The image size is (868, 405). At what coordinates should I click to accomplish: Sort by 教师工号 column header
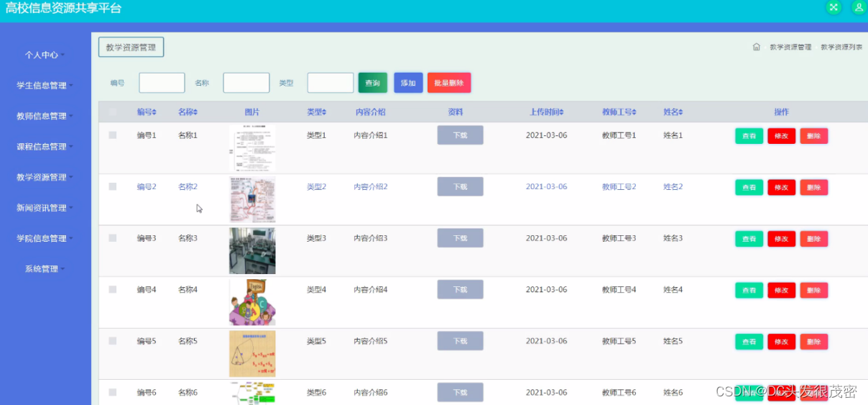point(620,112)
